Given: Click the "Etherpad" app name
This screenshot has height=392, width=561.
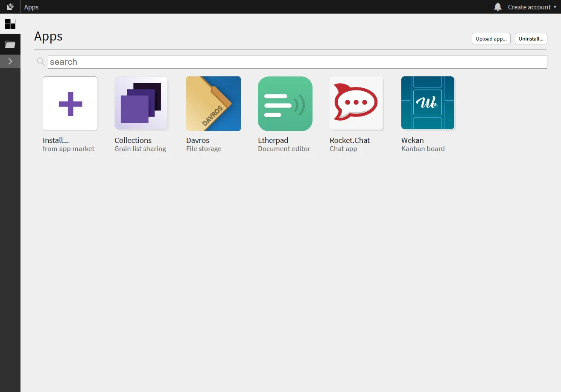Looking at the screenshot, I should pyautogui.click(x=273, y=140).
